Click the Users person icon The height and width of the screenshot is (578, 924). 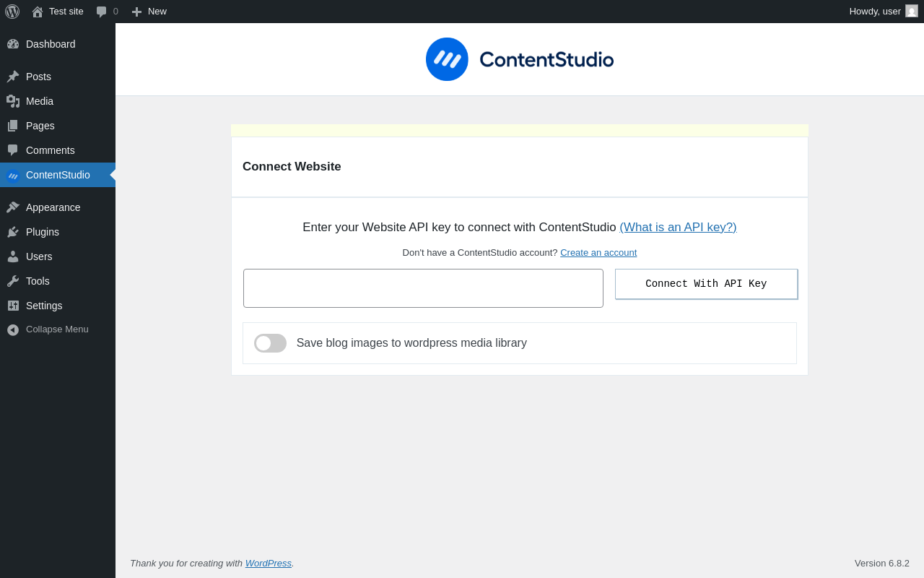click(x=13, y=256)
